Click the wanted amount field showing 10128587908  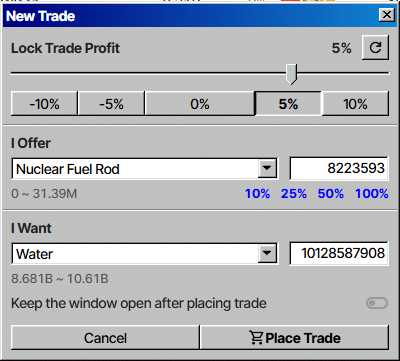(x=339, y=253)
